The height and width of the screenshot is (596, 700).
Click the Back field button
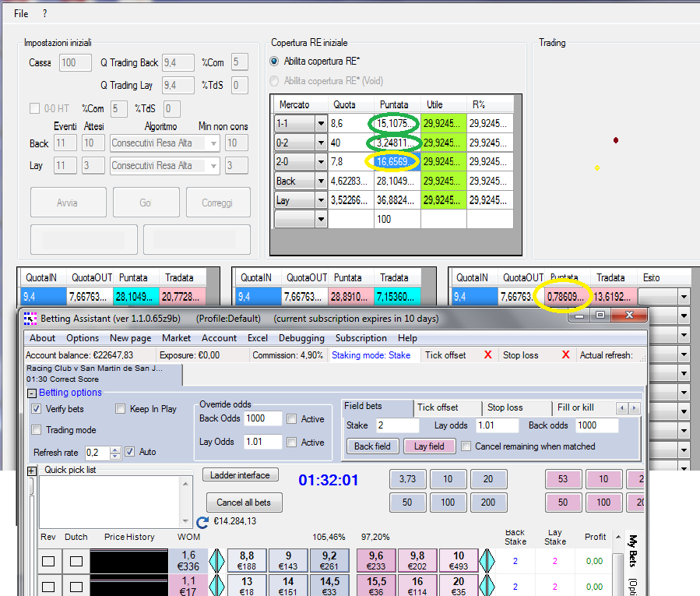click(373, 446)
